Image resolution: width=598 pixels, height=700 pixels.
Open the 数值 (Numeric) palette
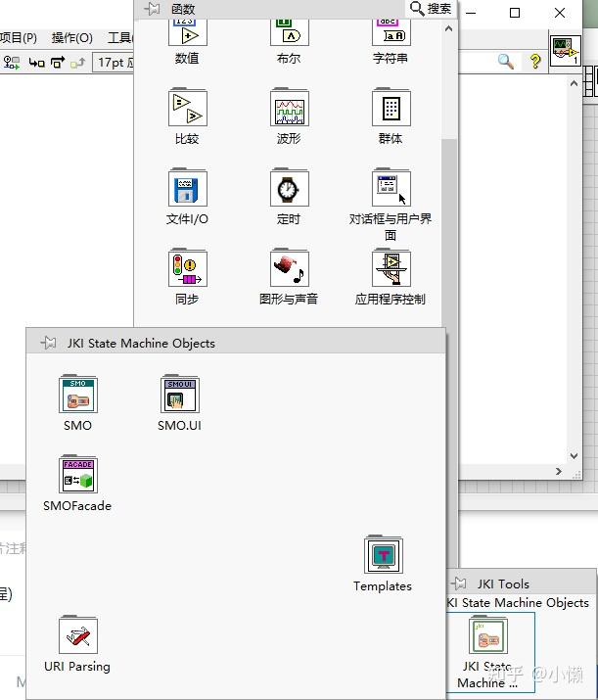pyautogui.click(x=188, y=32)
